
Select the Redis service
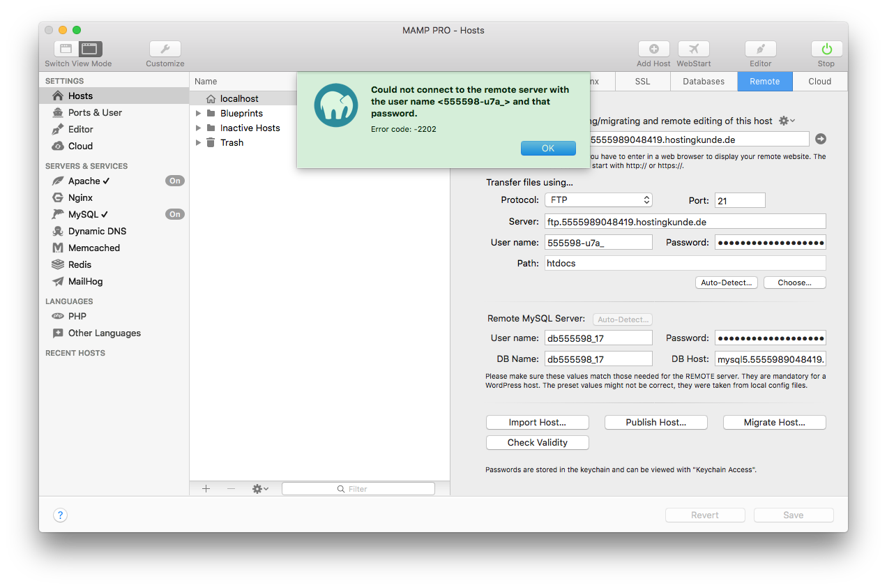point(80,264)
